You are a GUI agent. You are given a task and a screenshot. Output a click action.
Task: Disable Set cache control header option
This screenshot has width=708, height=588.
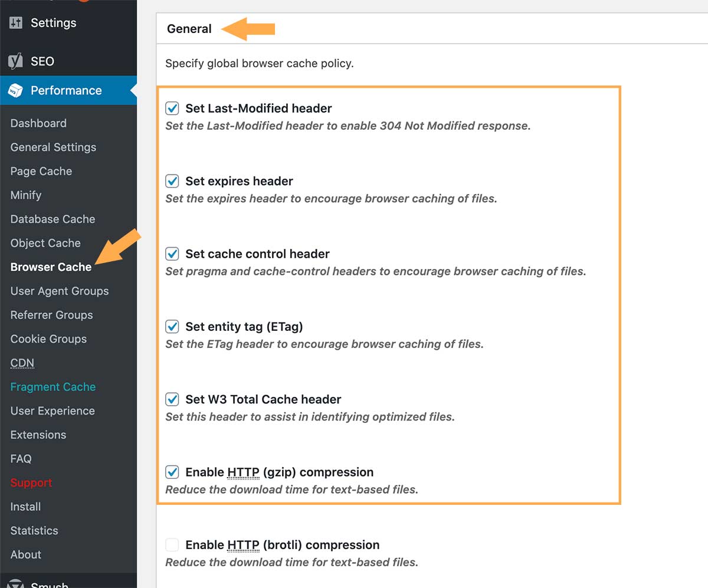pyautogui.click(x=172, y=254)
